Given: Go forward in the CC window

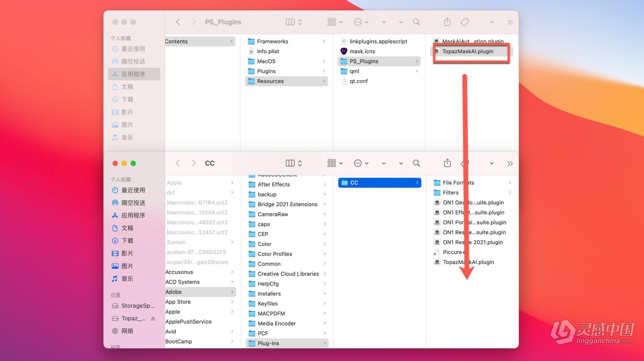Looking at the screenshot, I should 194,163.
